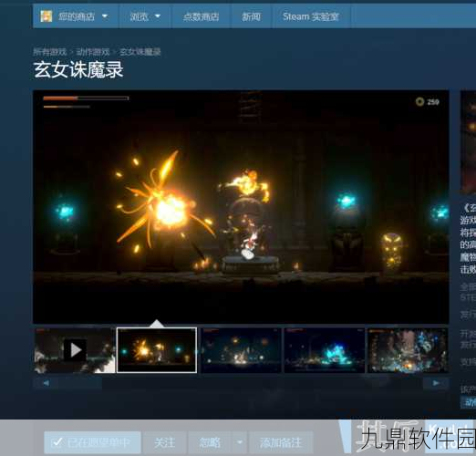Open the store avatar icon in the nav bar
Image resolution: width=476 pixels, height=456 pixels.
coord(47,16)
